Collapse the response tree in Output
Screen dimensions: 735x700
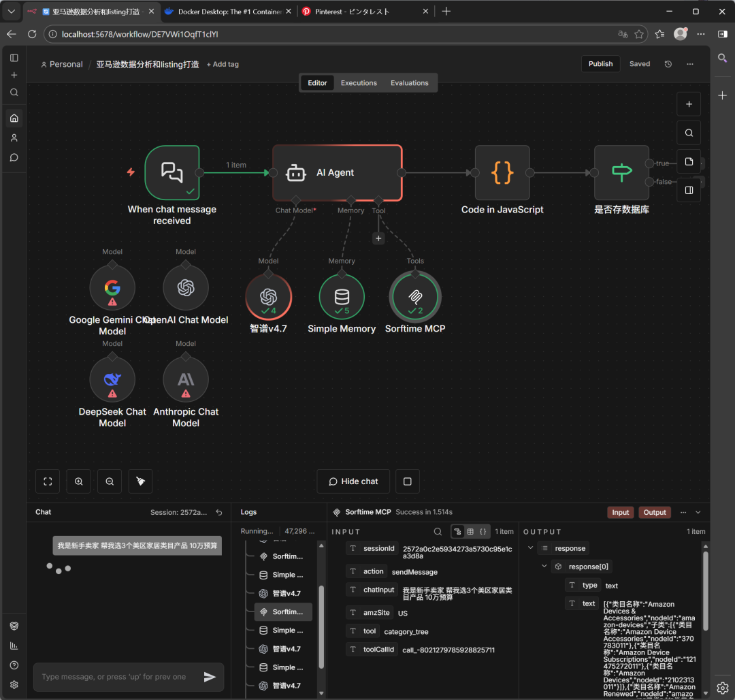531,548
